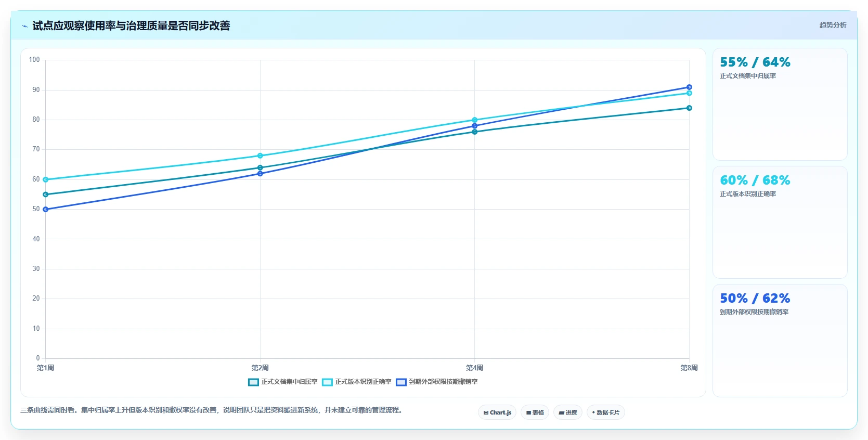The image size is (868, 440).
Task: Click the footnote text starting 三条曲线需同时看
Action: pyautogui.click(x=212, y=410)
